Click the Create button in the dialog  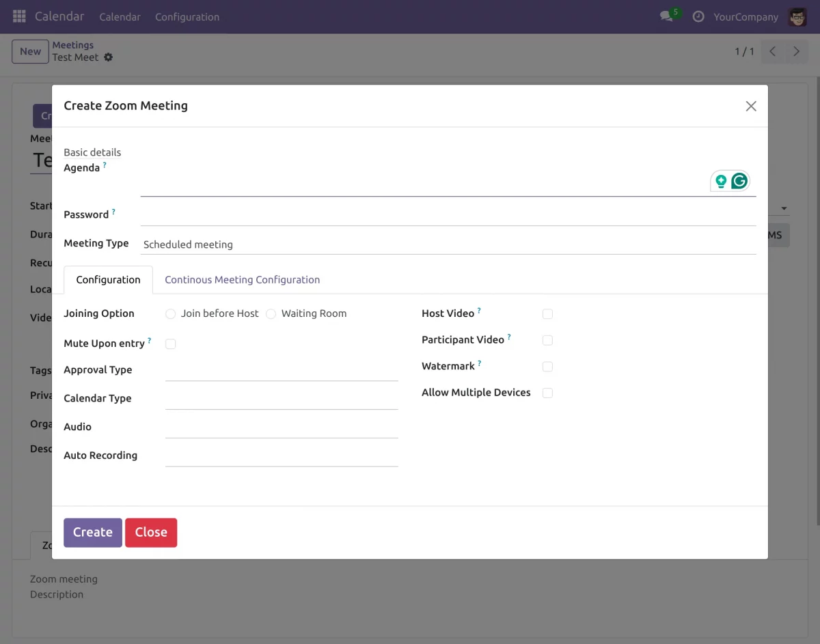[x=92, y=532]
